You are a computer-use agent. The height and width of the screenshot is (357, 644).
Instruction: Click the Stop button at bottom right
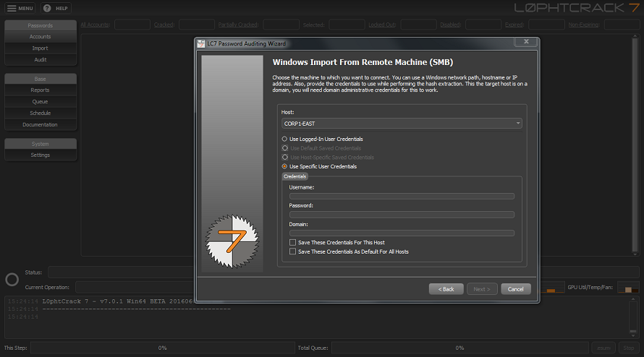click(x=628, y=348)
